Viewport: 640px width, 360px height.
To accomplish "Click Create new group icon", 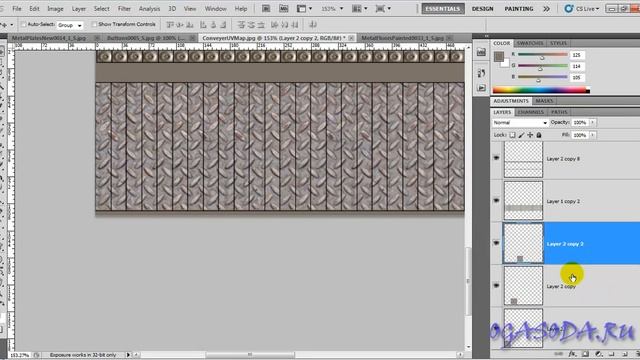I will 611,354.
